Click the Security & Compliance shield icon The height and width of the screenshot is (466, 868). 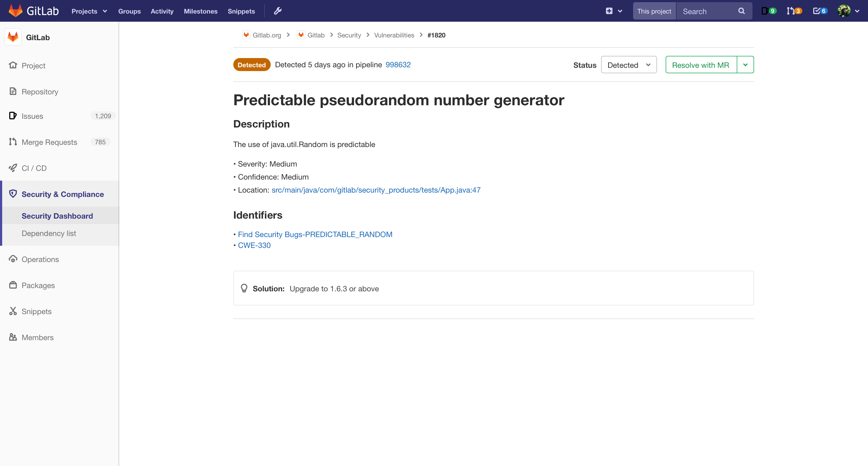(14, 193)
